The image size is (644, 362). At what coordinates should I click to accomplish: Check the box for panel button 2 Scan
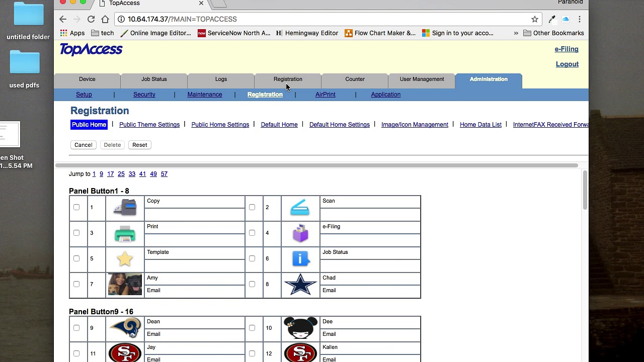(x=252, y=207)
